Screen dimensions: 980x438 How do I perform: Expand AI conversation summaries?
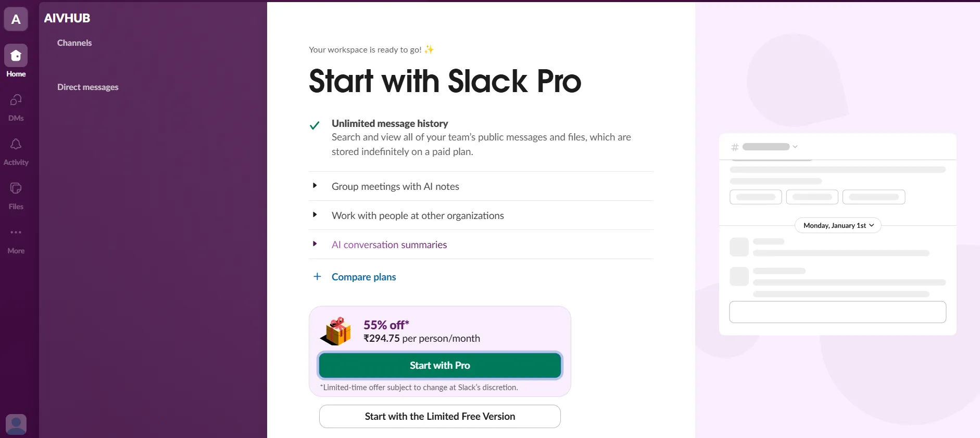pos(315,244)
